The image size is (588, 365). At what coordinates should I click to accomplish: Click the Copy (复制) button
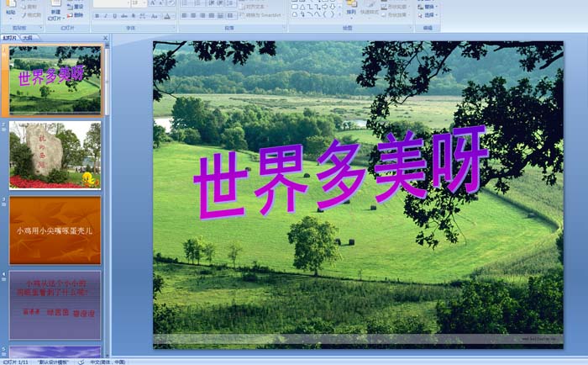(30, 7)
